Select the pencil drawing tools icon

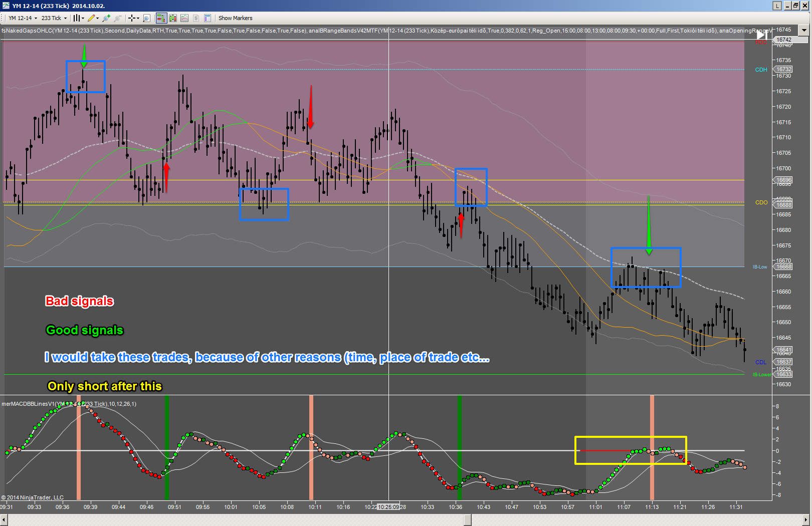91,18
